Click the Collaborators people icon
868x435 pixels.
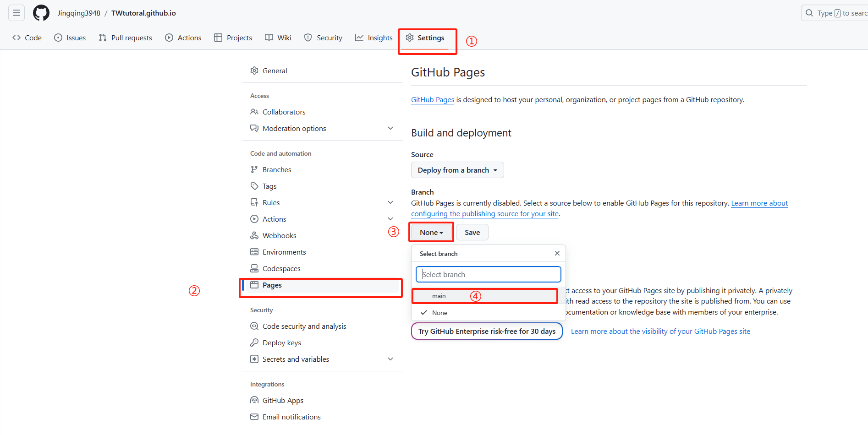click(x=254, y=112)
